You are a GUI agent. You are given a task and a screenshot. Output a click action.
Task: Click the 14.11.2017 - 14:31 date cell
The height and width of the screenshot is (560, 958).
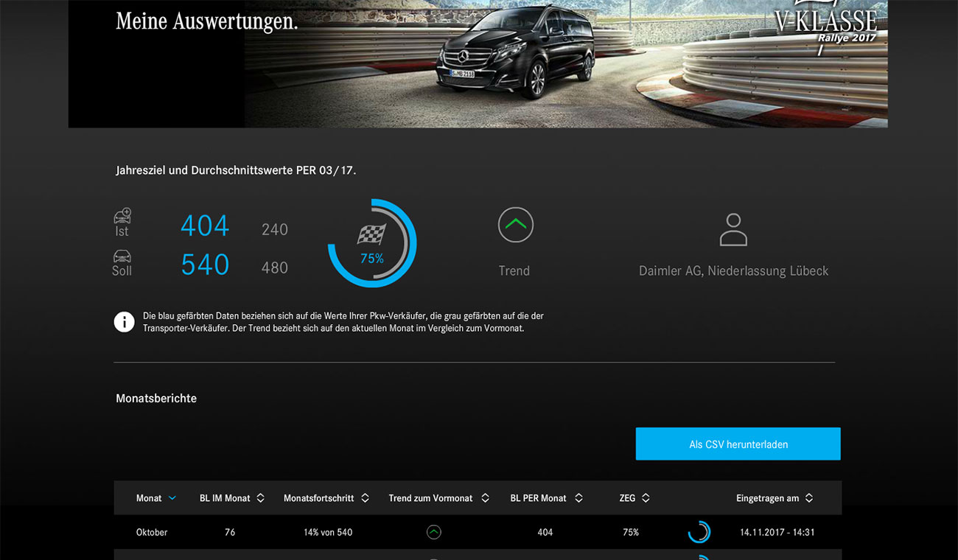coord(777,532)
